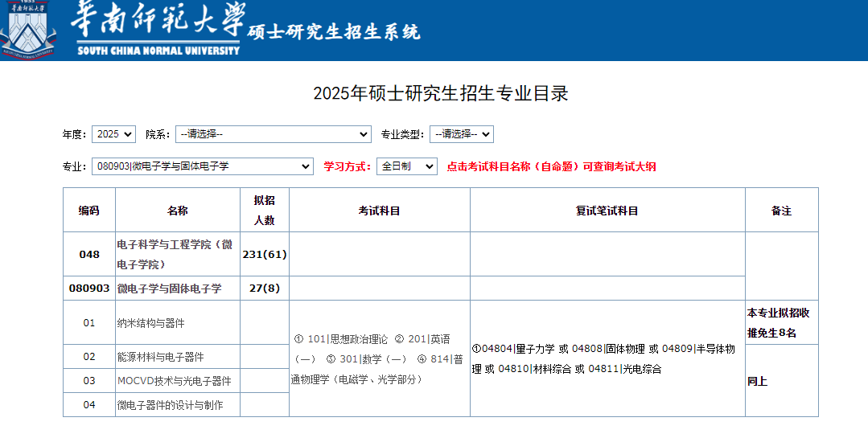Open exam subject 301|数学（一）

373,359
